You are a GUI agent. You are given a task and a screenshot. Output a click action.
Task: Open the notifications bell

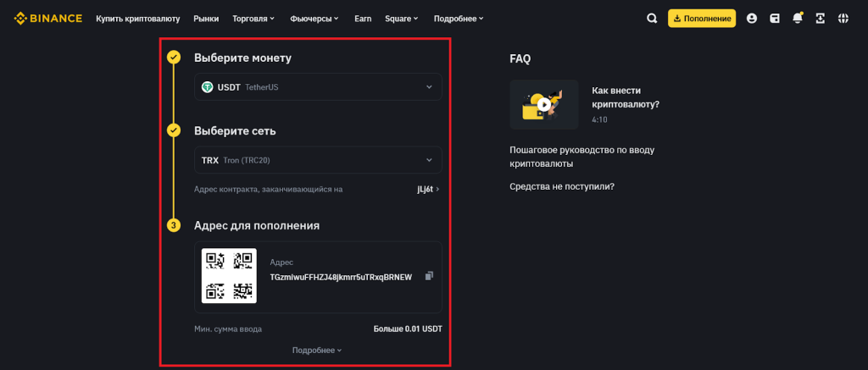[797, 19]
